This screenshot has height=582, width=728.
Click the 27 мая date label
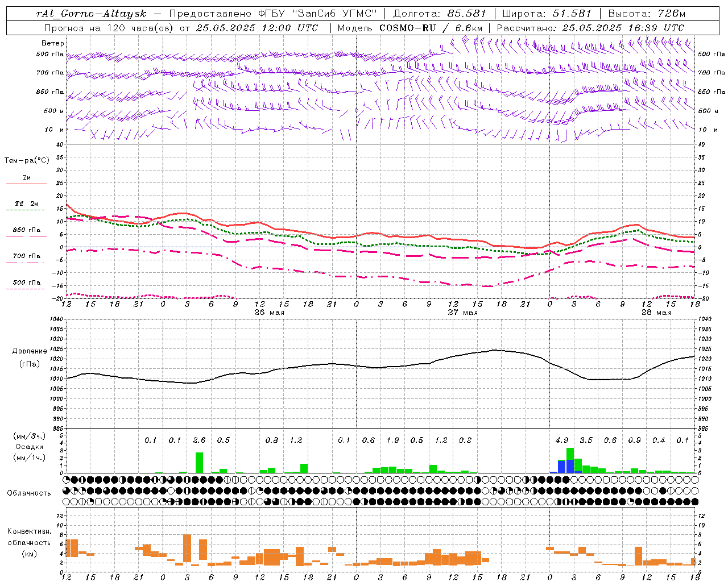tap(463, 313)
